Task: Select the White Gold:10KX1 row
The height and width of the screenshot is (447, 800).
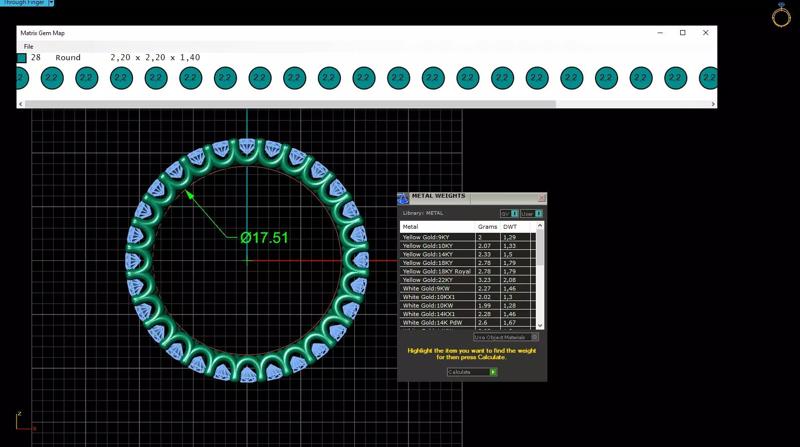Action: pos(468,297)
